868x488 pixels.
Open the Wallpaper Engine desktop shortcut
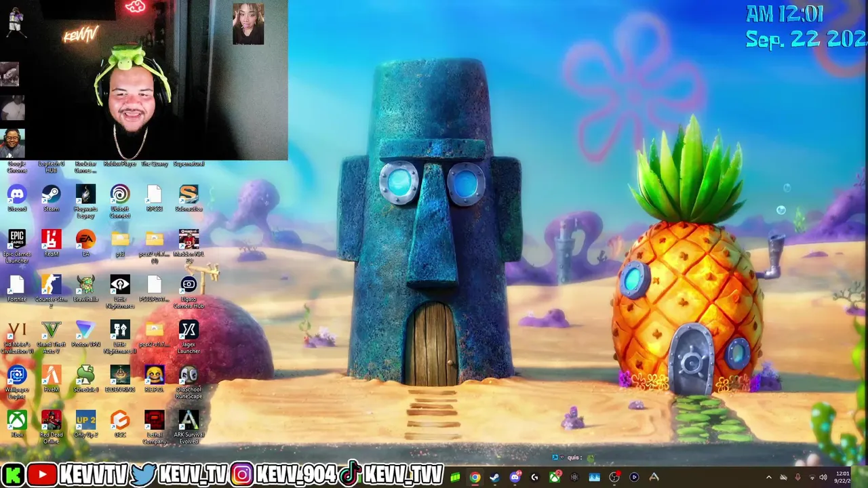click(x=17, y=383)
